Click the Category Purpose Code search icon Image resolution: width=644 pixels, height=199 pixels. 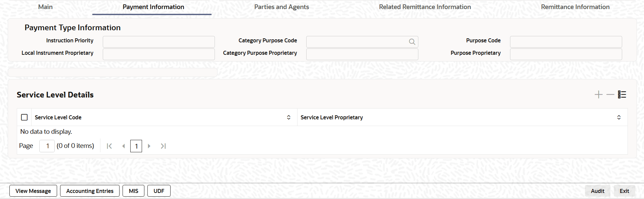(412, 42)
